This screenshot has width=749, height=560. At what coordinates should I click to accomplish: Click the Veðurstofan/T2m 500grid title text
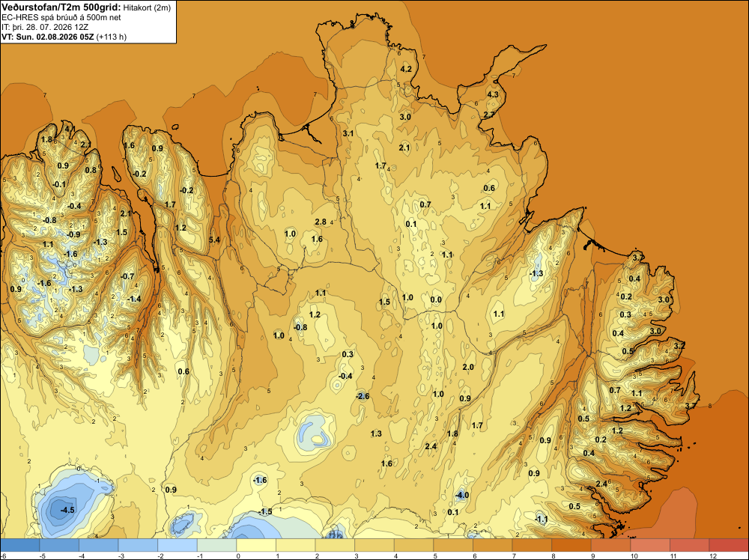coord(61,7)
